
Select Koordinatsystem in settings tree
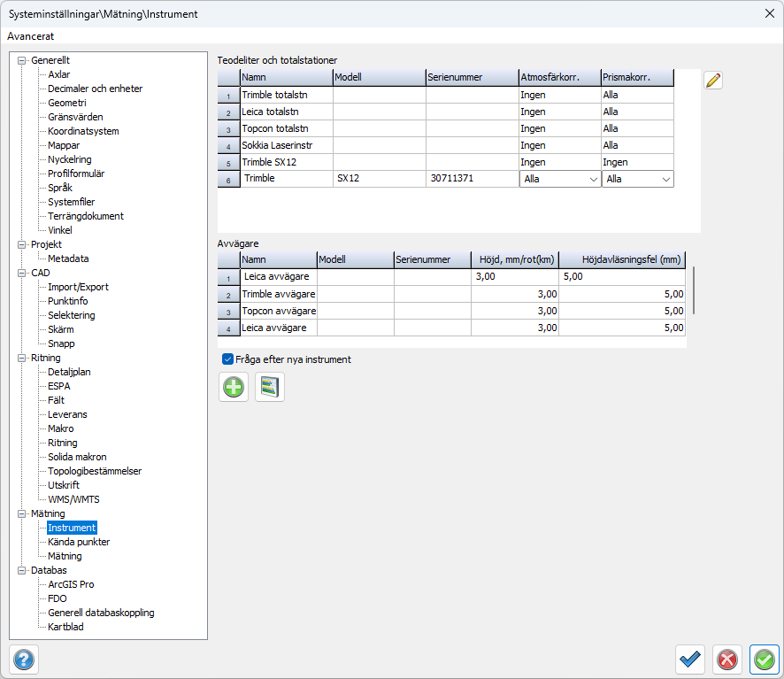(83, 131)
